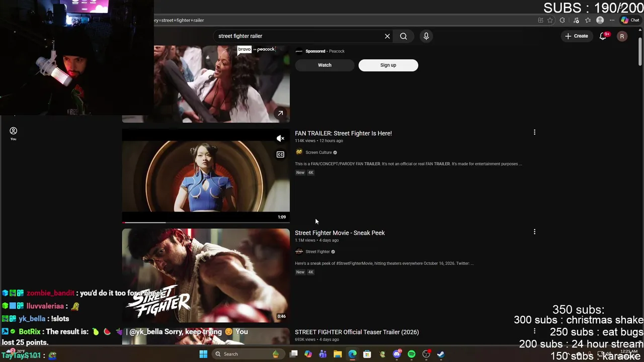Launch Copilot from the taskbar

point(308,354)
